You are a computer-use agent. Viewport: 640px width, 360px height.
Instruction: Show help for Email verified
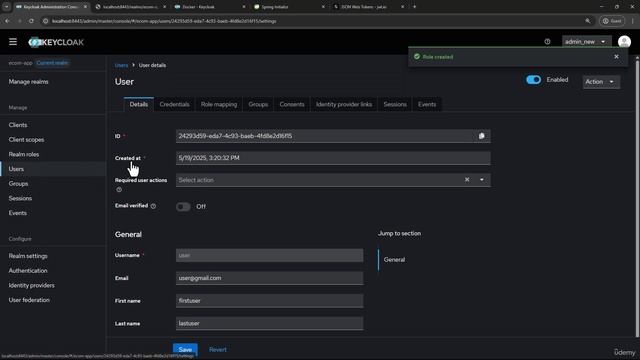coord(153,206)
